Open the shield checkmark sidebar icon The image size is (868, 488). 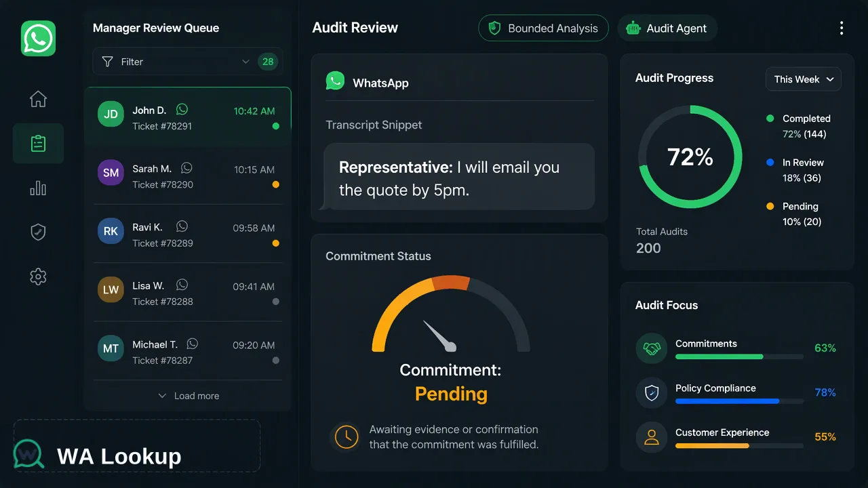[38, 232]
